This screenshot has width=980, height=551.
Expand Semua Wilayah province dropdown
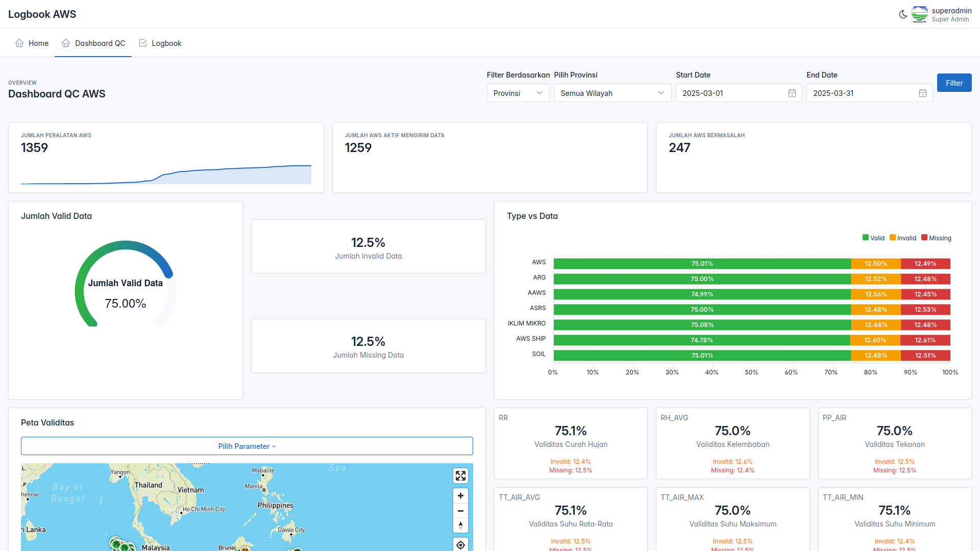(612, 93)
